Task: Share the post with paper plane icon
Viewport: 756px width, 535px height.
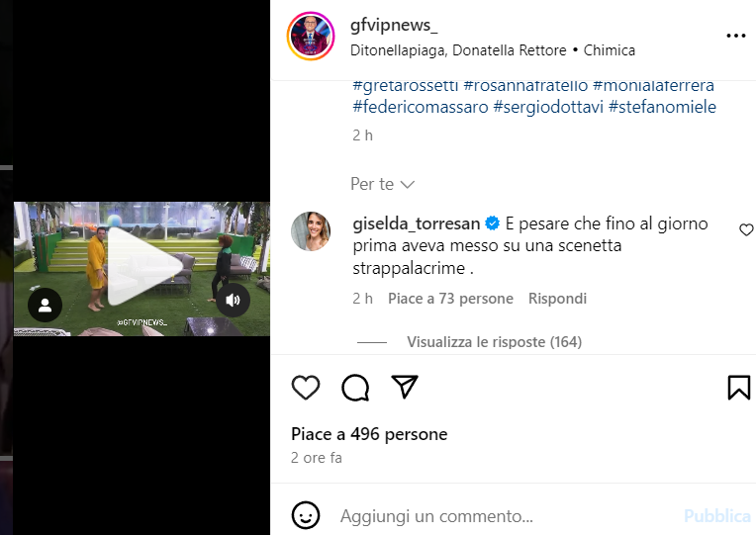Action: tap(405, 387)
